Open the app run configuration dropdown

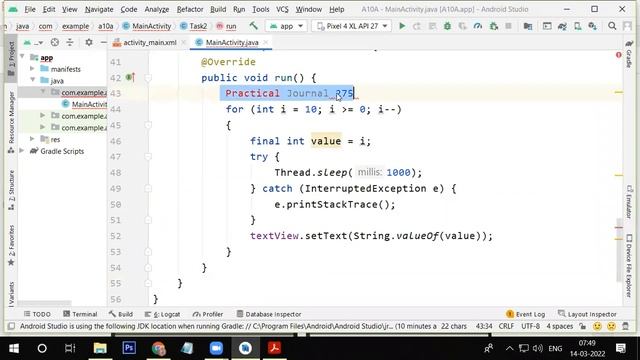[x=286, y=26]
